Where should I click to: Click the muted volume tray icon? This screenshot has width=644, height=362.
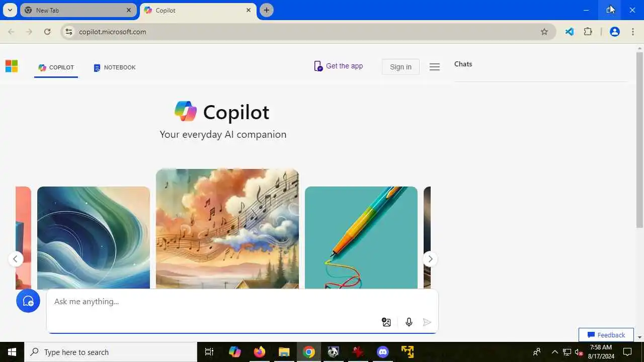tap(579, 352)
